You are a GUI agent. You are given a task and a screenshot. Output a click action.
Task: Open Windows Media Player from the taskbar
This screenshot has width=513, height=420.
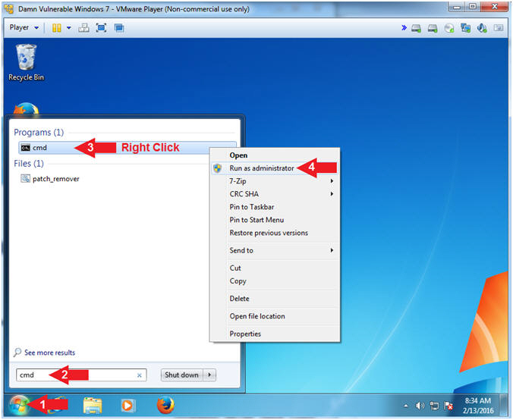pyautogui.click(x=127, y=406)
